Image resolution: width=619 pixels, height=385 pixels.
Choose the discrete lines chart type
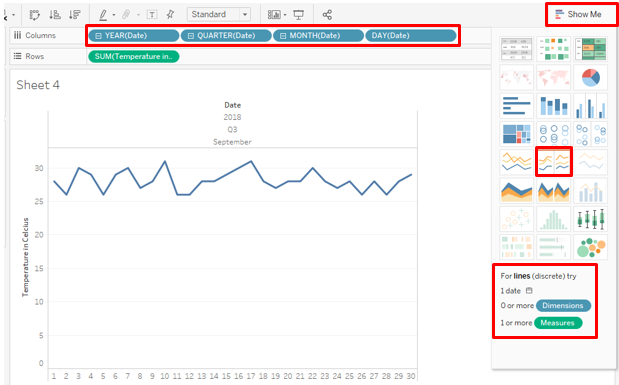point(553,162)
